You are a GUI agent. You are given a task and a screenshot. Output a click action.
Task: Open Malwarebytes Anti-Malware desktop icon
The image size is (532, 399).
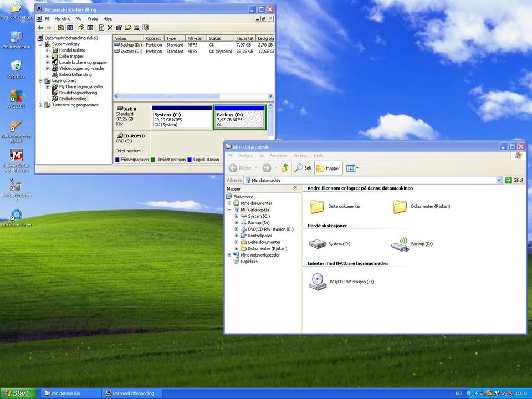[x=16, y=155]
